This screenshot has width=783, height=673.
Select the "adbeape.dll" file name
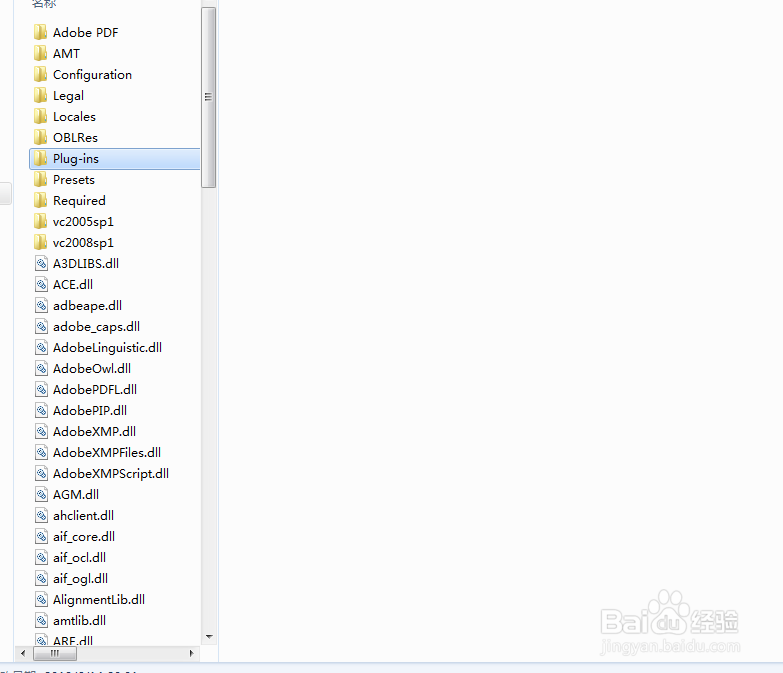pyautogui.click(x=87, y=306)
